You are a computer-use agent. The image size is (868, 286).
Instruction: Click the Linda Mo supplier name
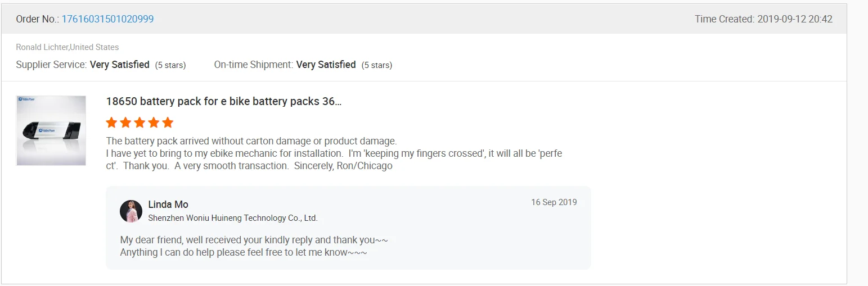click(x=168, y=205)
